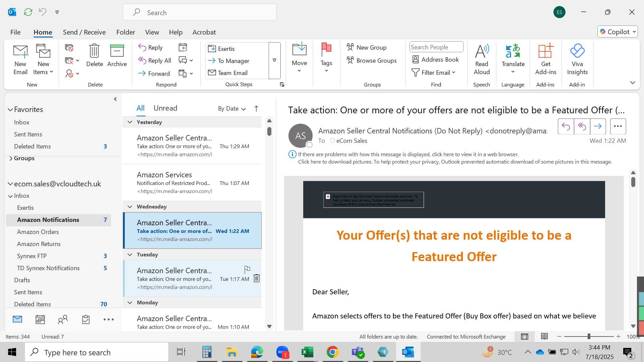644x362 pixels.
Task: Open the Send / Receive tab
Action: pos(84,32)
